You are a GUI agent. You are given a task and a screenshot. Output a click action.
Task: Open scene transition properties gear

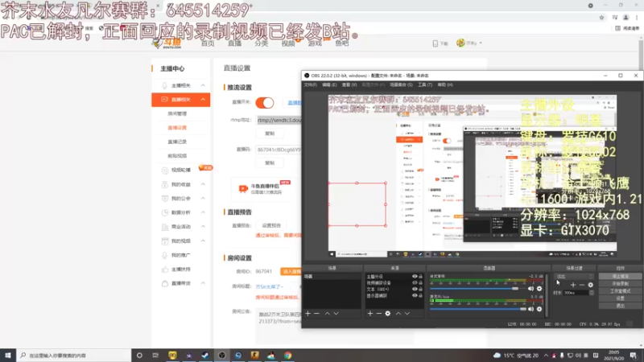tap(591, 285)
